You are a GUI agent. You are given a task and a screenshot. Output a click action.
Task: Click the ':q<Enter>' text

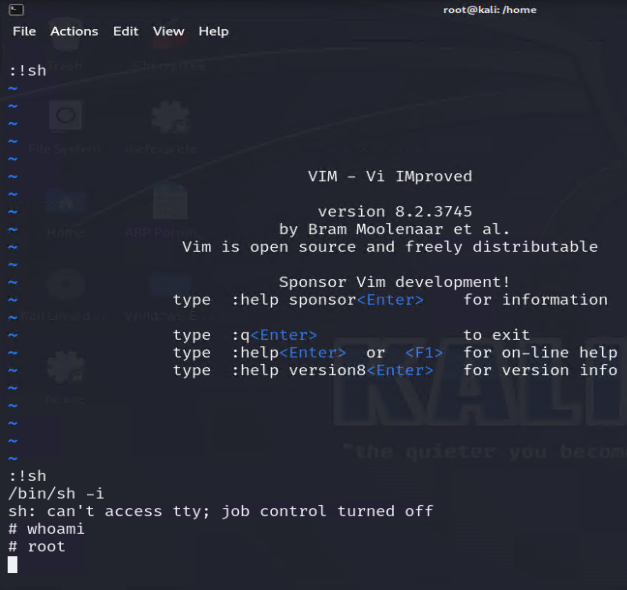[x=274, y=335]
